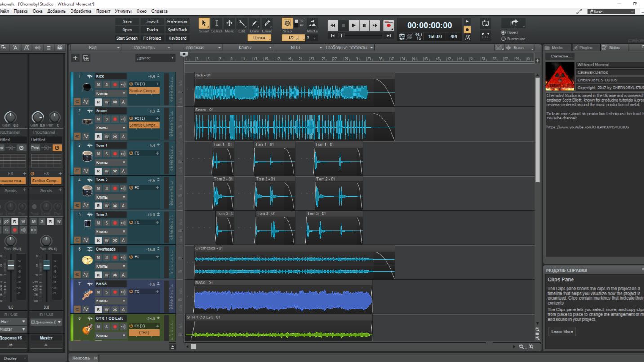This screenshot has height=362, width=644.
Task: Expand the Другое track control dropdown
Action: click(x=155, y=58)
